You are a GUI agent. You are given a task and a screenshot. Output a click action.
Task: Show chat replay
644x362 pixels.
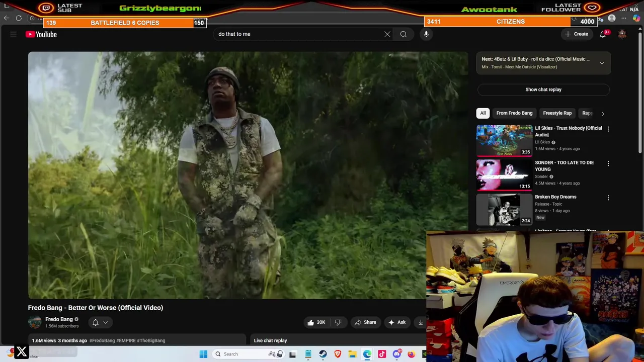[543, 89]
